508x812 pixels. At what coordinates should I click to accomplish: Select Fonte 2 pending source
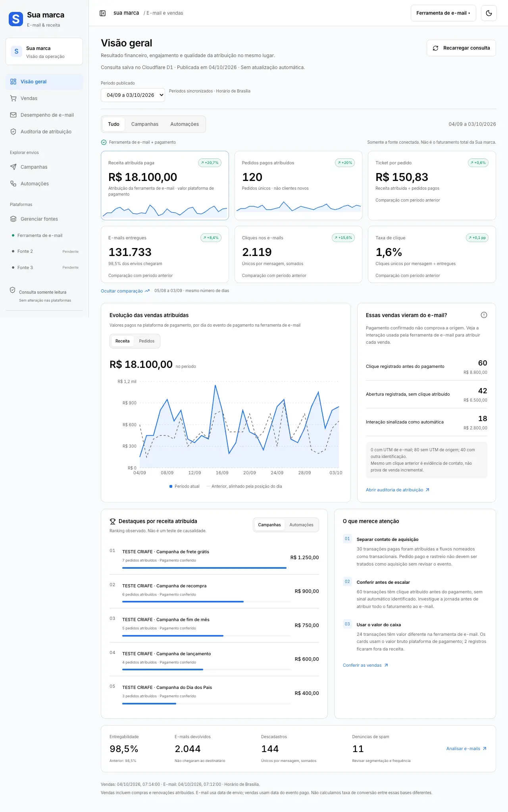[44, 251]
